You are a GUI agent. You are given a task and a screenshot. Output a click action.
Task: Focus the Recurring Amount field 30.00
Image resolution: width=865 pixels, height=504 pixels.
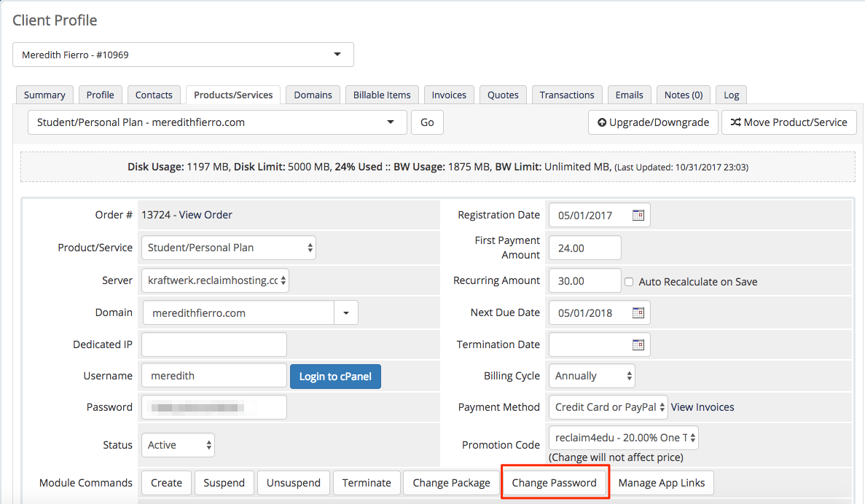tap(584, 280)
